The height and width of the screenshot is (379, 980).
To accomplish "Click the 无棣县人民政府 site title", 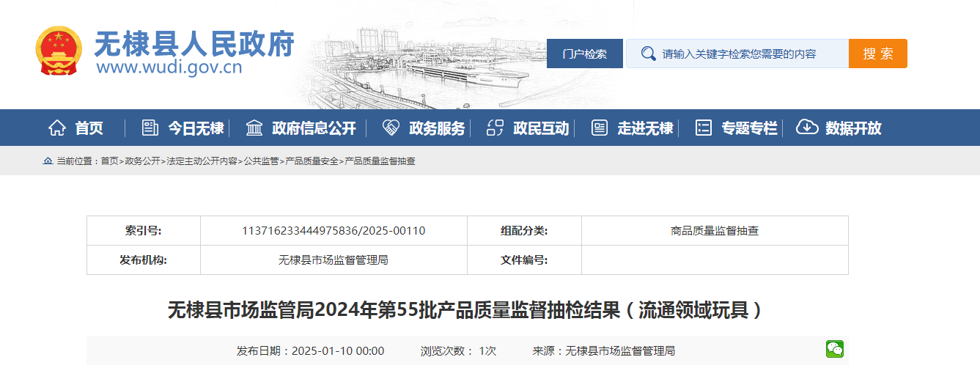I will point(194,44).
